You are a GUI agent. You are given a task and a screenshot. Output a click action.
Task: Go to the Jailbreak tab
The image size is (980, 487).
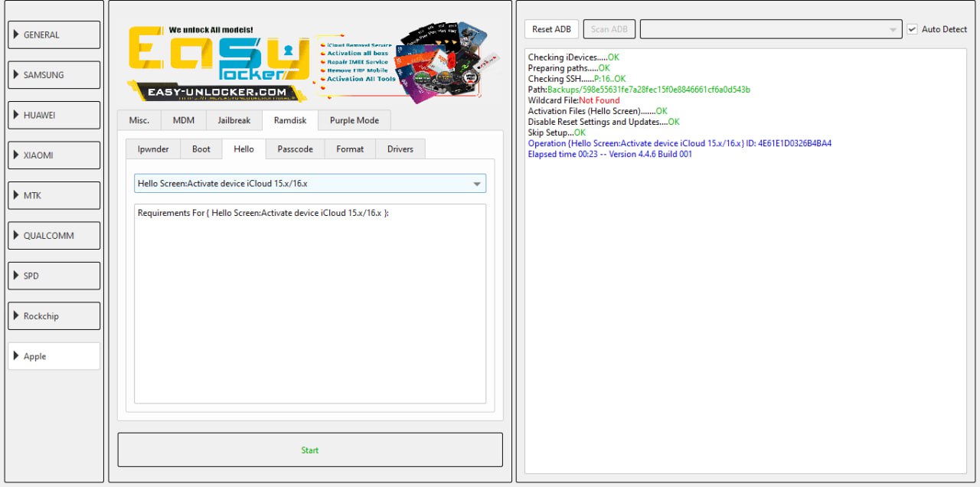234,120
